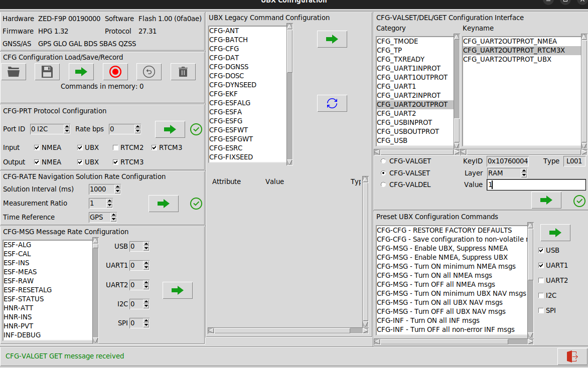This screenshot has height=368, width=588.
Task: Toggle Output RTCM3 checkbox
Action: pyautogui.click(x=115, y=162)
